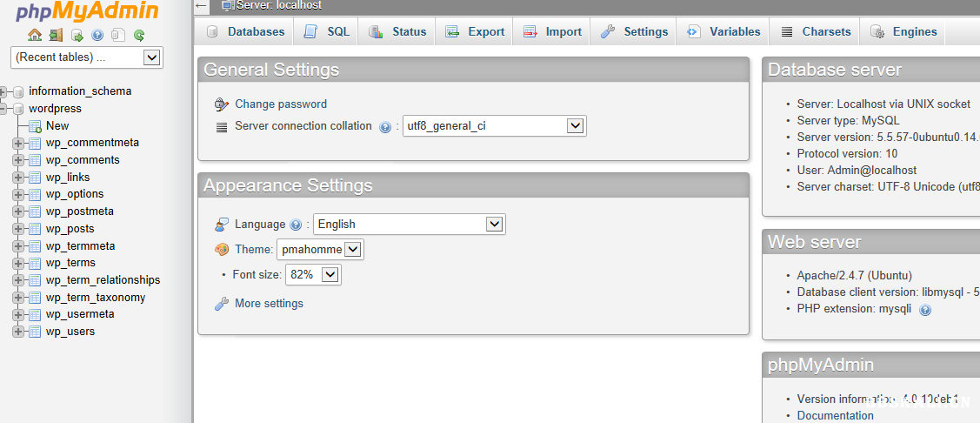Open the Server connection collation dropdown
Screen dimensions: 980x423
(494, 126)
